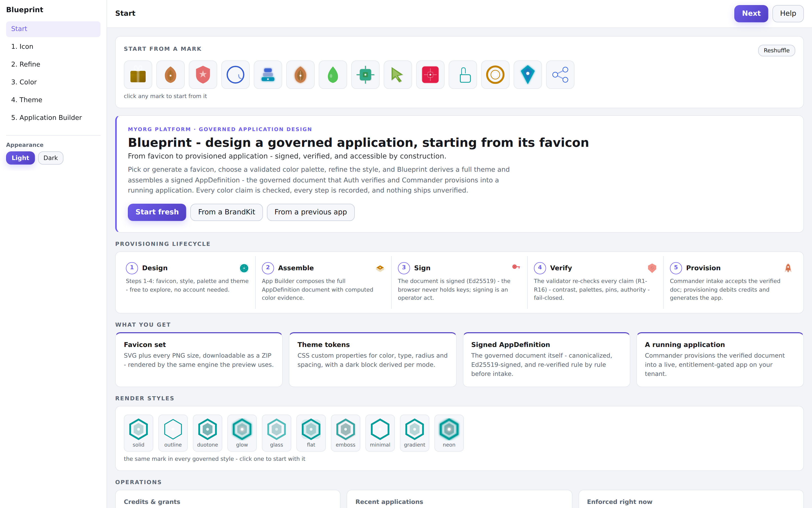Click the Recent applications heading
This screenshot has height=508, width=812.
(x=389, y=502)
